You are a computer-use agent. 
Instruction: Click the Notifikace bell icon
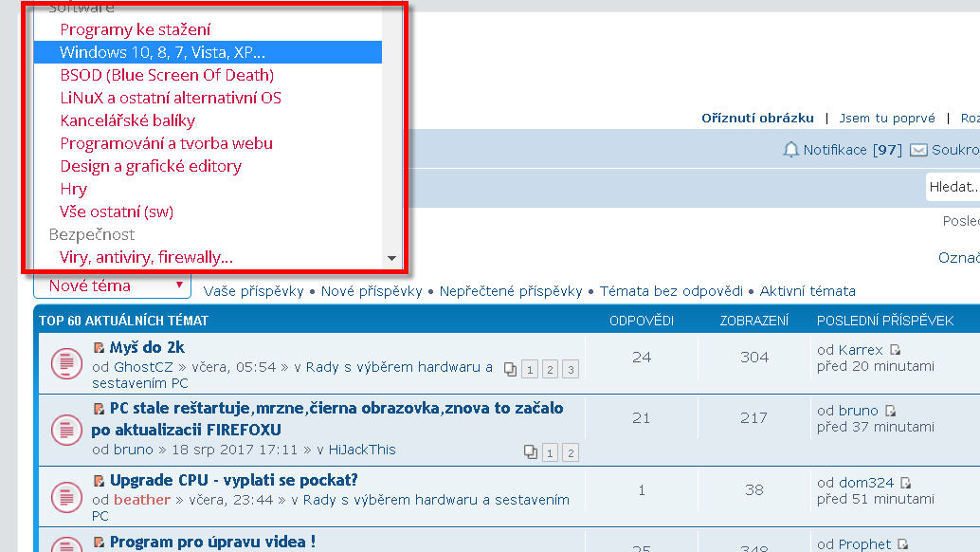[790, 150]
